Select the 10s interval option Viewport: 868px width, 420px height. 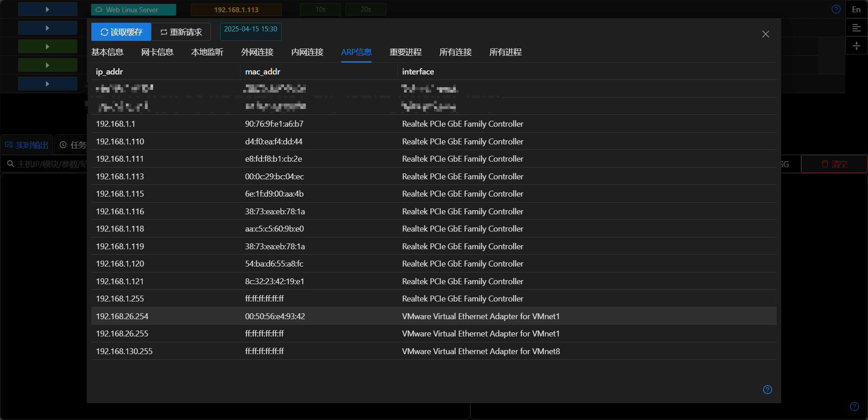320,10
